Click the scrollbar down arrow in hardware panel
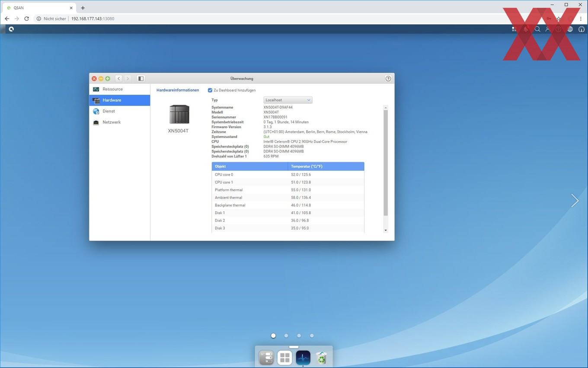The width and height of the screenshot is (588, 368). point(386,230)
